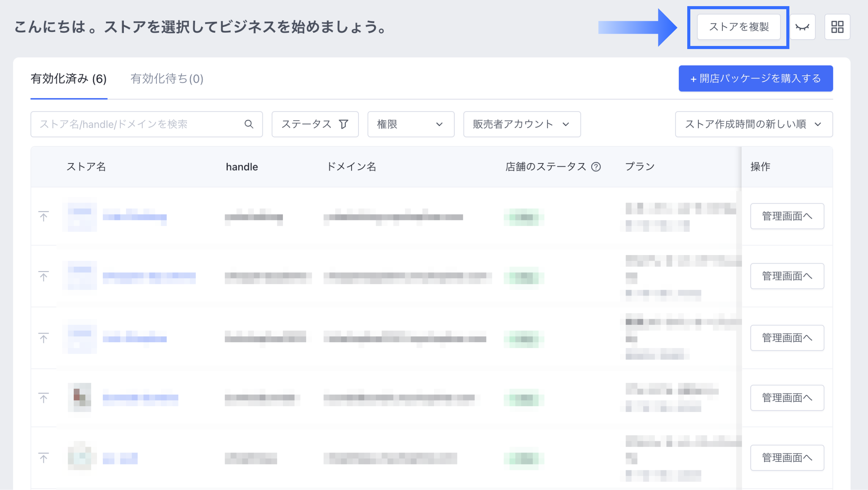Click the ストアを複製 button
Screen dimensions: 868x490
pos(739,27)
